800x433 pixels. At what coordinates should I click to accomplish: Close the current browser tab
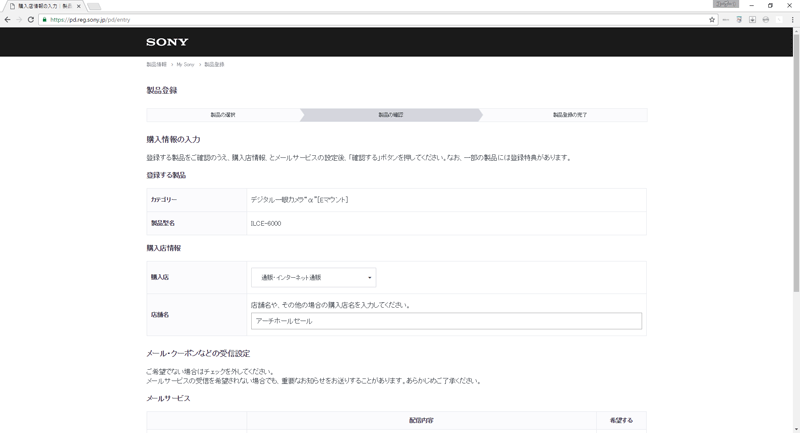click(78, 6)
